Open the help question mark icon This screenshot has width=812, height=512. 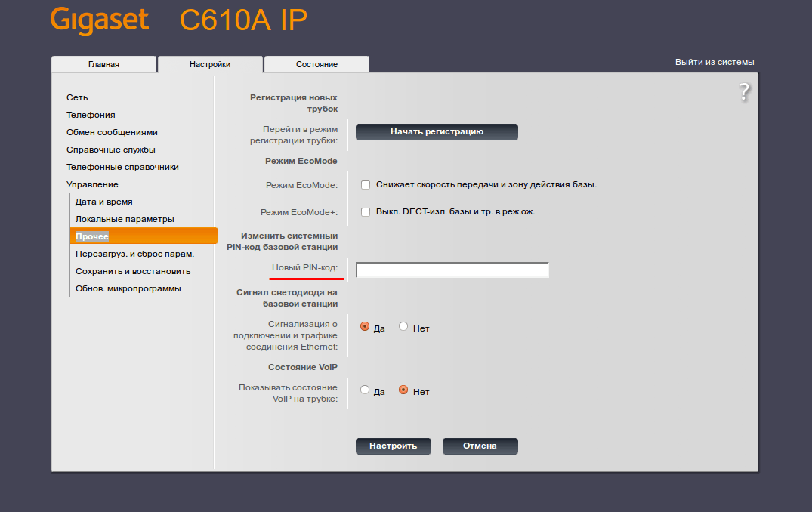coord(744,92)
